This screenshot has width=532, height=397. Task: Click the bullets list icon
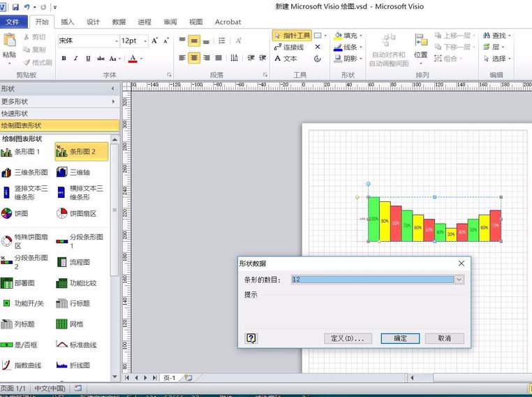point(222,41)
